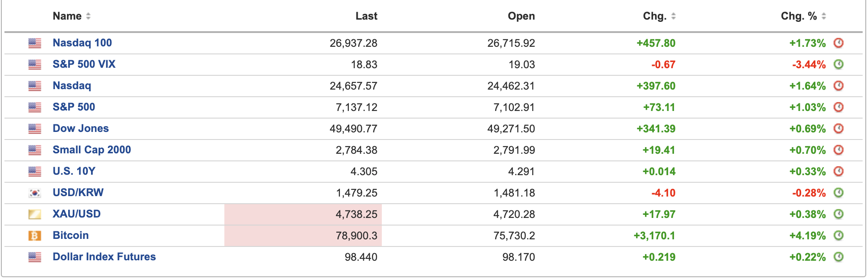Click the red clock icon for Nasdaq 100
Viewport: 868px width, 279px height.
[839, 43]
